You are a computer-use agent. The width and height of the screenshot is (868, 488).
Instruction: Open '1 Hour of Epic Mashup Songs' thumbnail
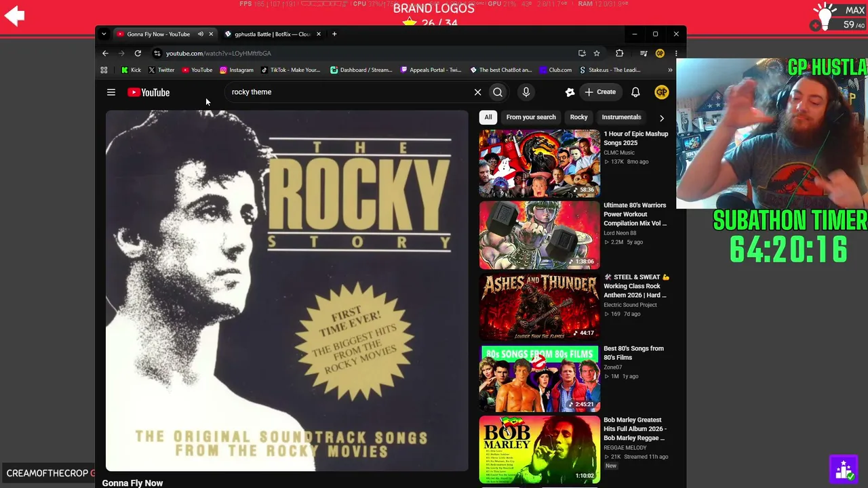[x=540, y=163]
